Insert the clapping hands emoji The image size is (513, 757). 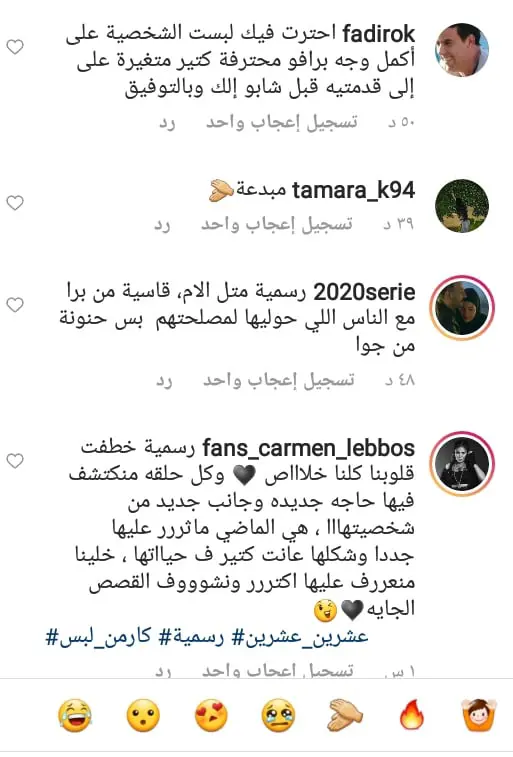click(x=345, y=715)
